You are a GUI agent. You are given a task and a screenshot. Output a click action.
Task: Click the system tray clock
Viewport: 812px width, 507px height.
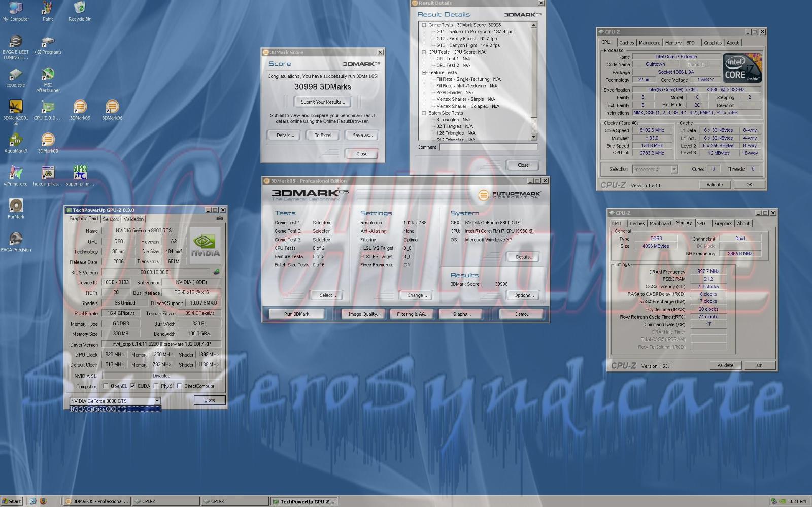pos(797,501)
